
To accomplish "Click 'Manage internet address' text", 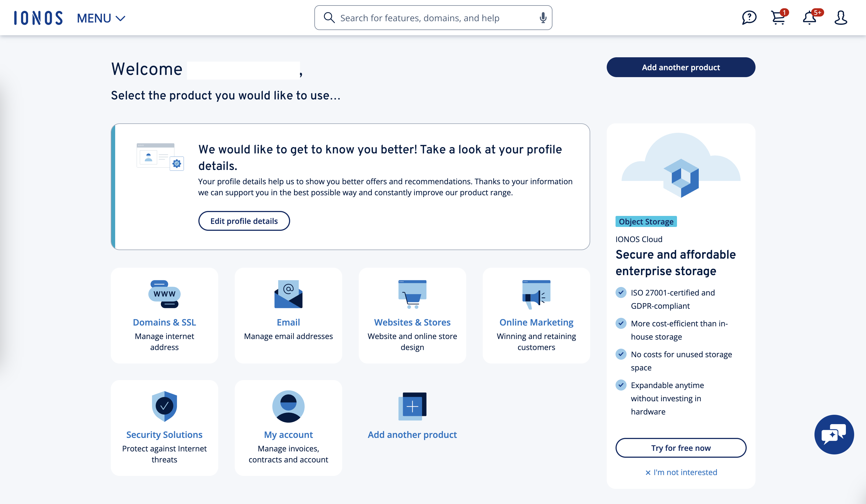I will (x=164, y=342).
